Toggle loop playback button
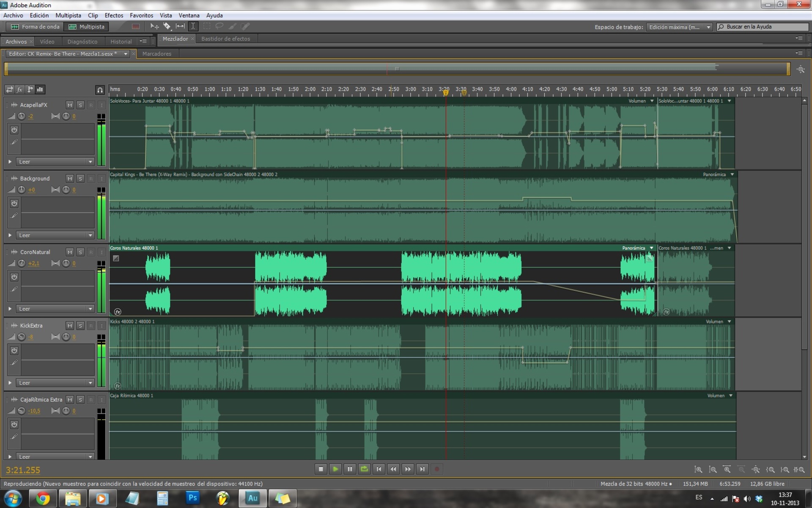Viewport: 812px width, 508px height. click(x=364, y=469)
